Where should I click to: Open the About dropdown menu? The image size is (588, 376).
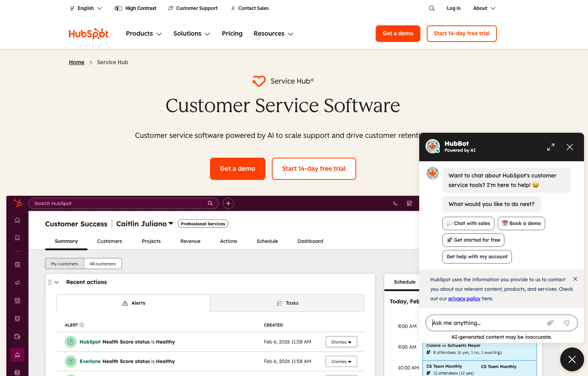(x=484, y=8)
